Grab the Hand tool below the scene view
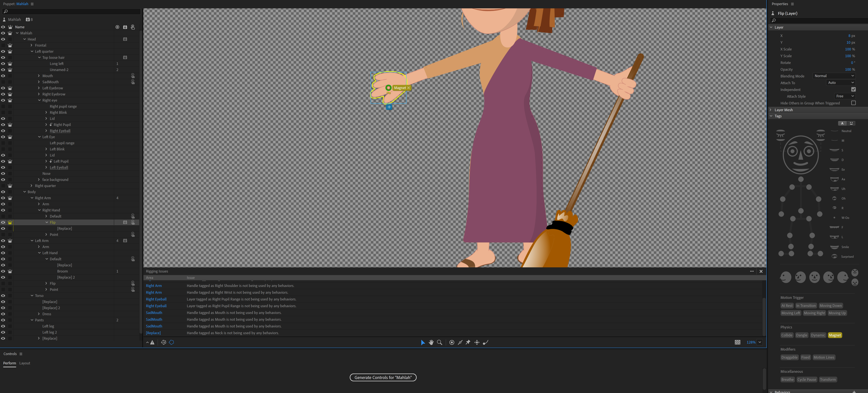Screen dimensions: 868x393 point(431,343)
